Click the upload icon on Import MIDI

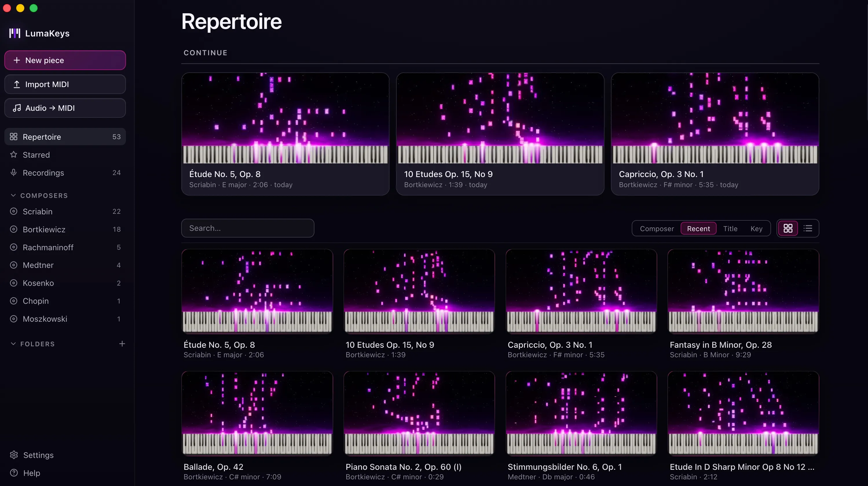(17, 84)
